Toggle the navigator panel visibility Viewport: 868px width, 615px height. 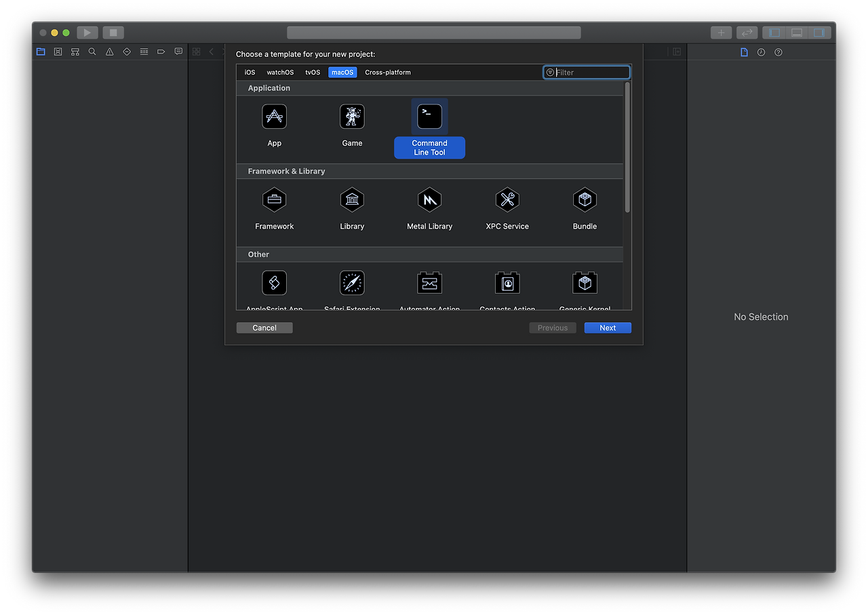pyautogui.click(x=774, y=33)
